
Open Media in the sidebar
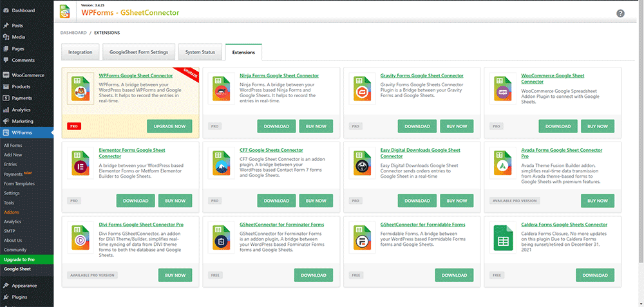(26, 37)
